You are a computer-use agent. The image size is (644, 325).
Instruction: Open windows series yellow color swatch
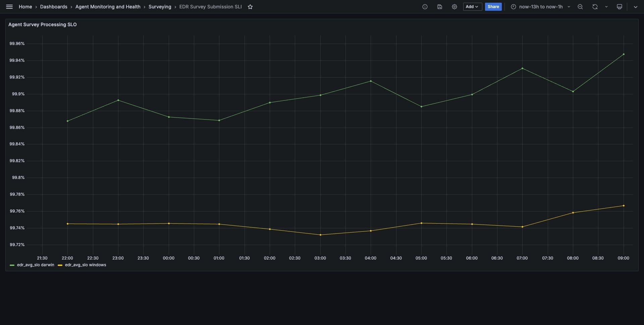click(x=60, y=265)
